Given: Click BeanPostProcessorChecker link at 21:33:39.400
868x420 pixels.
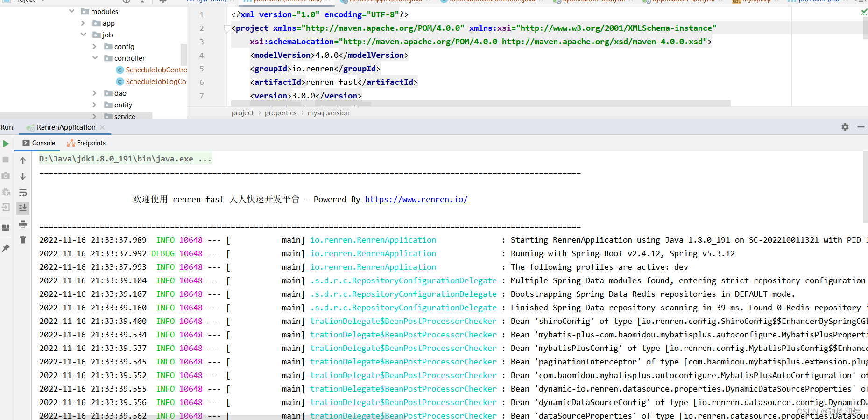Looking at the screenshot, I should click(403, 321).
